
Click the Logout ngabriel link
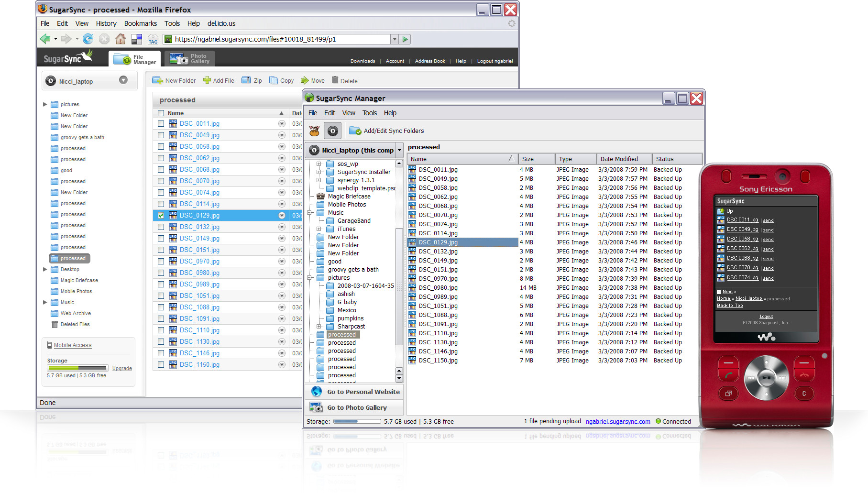[495, 61]
